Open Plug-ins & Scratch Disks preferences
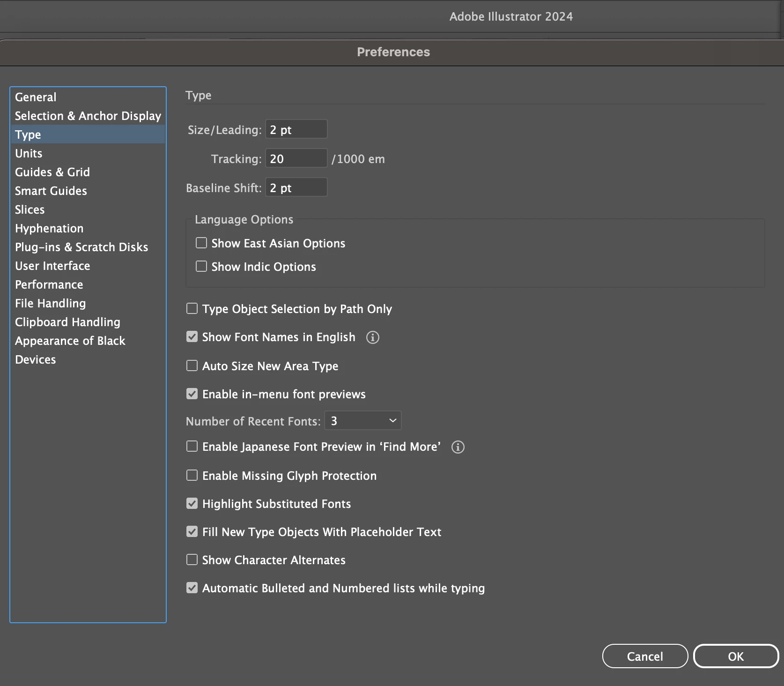784x686 pixels. [88, 247]
